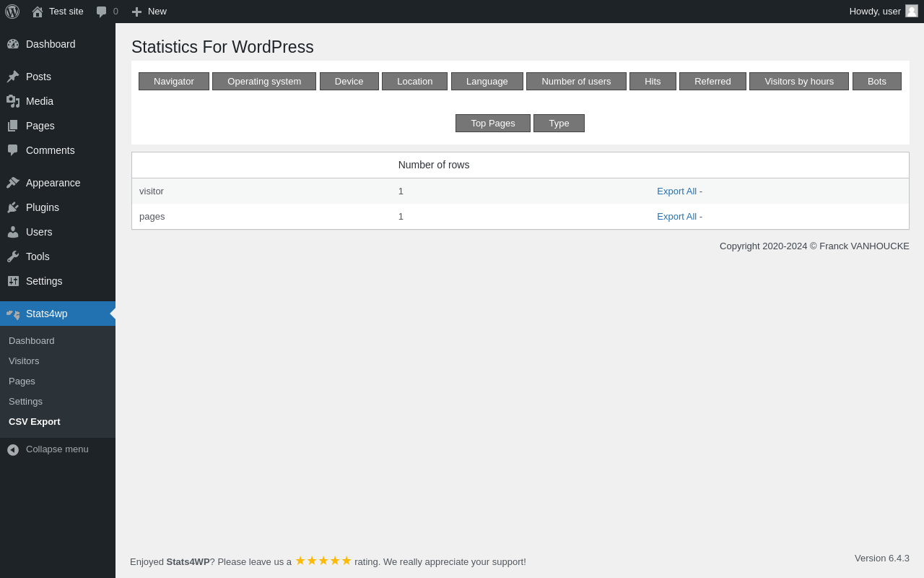View Visitors by hours statistics
Image resolution: width=924 pixels, height=578 pixels.
coord(799,81)
